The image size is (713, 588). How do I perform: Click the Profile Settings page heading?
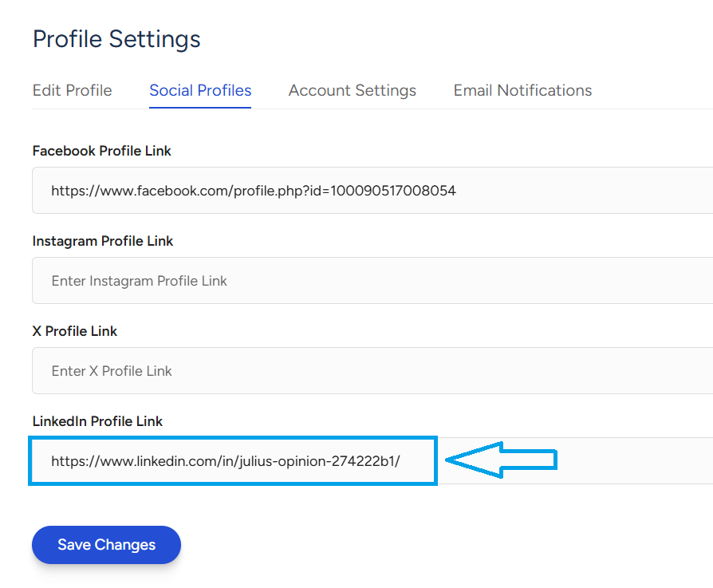click(x=116, y=38)
